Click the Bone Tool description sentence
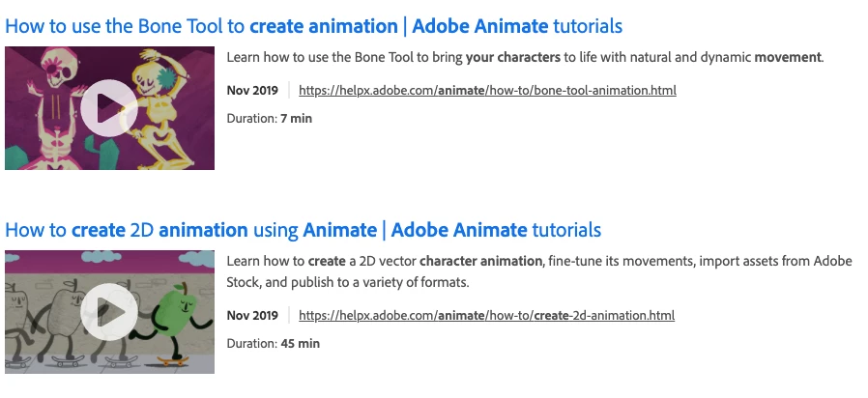868x398 pixels. click(525, 57)
